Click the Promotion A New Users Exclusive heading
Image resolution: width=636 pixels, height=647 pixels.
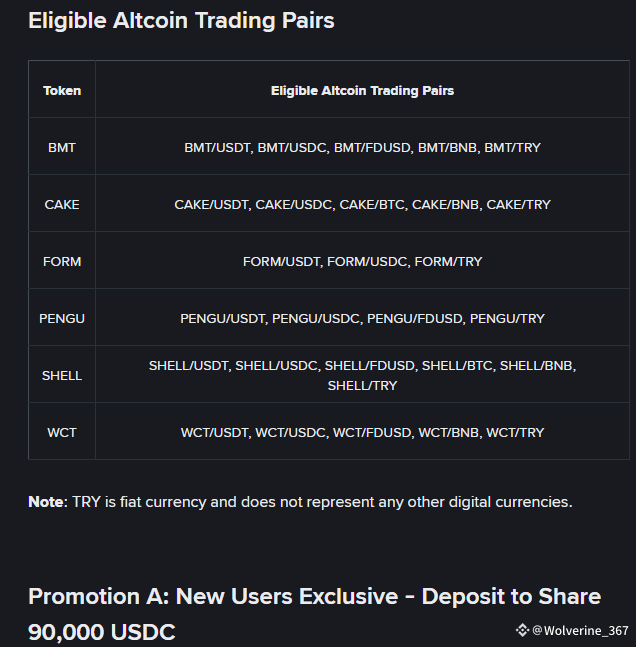coord(314,596)
